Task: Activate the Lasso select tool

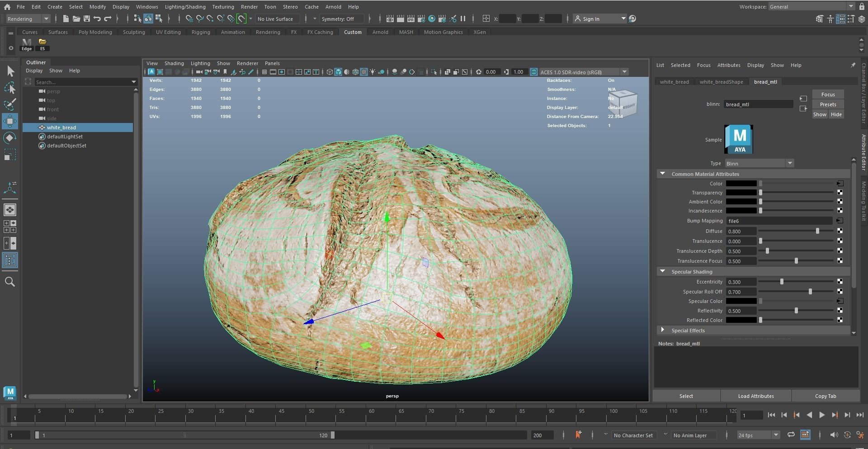Action: (x=10, y=88)
